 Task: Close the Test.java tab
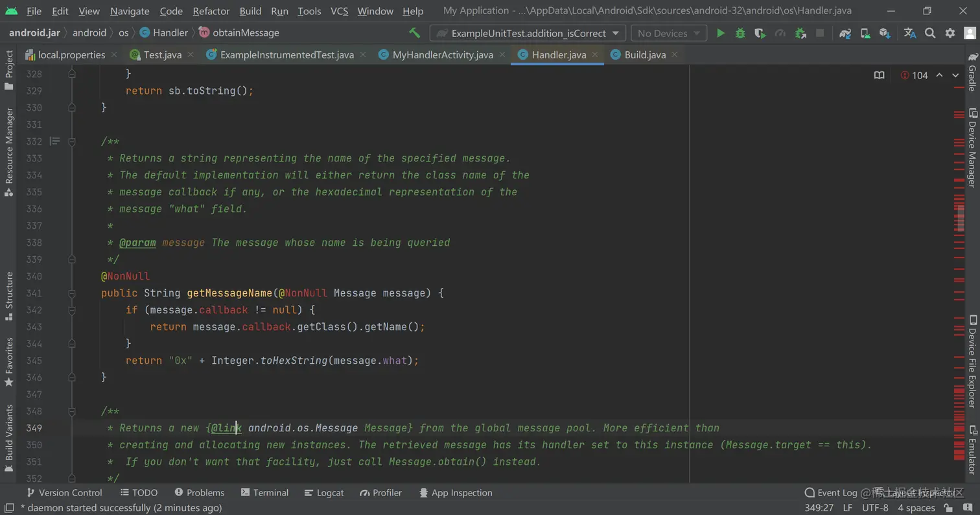coord(191,55)
